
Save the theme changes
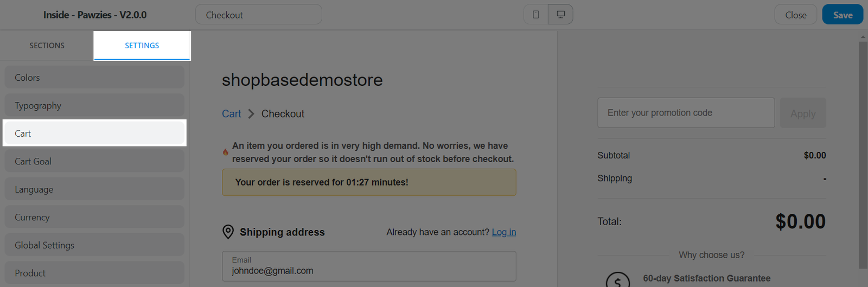843,15
